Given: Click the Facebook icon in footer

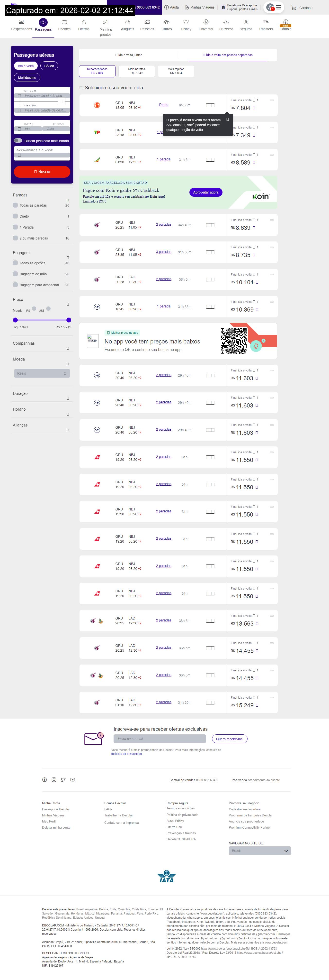Looking at the screenshot, I should [44, 779].
